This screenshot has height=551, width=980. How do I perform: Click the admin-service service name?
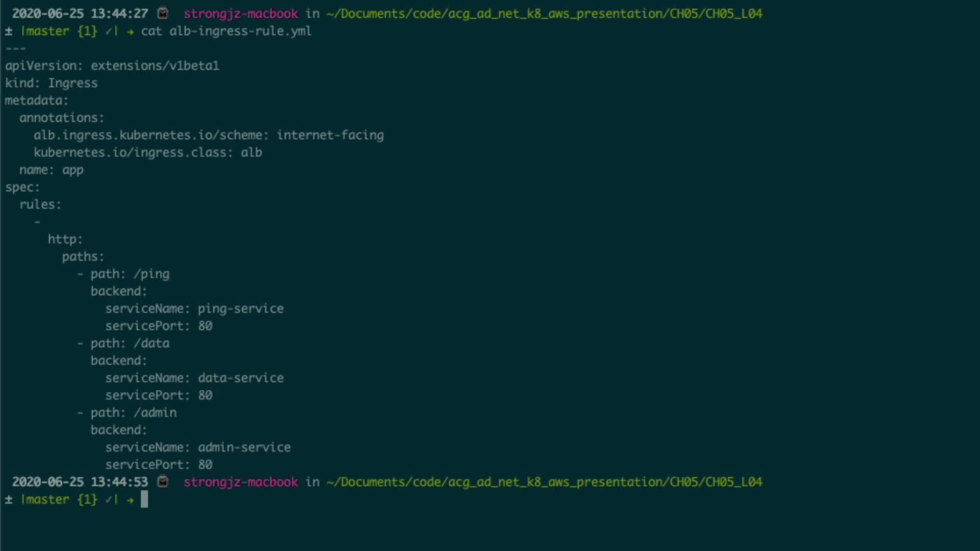coord(244,447)
